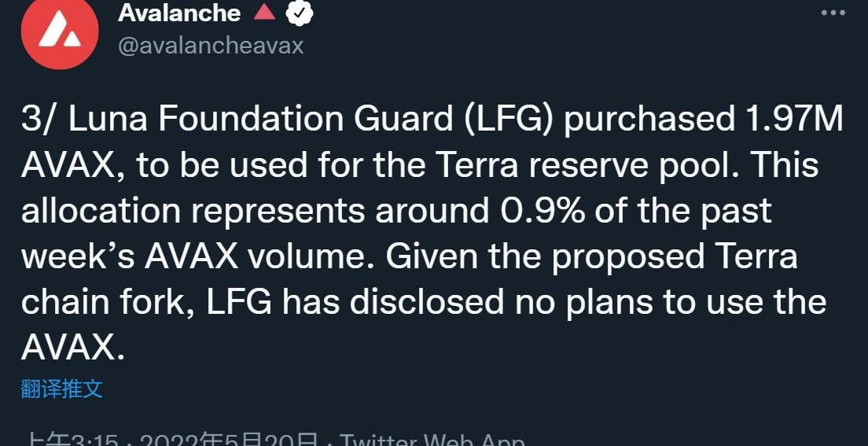The height and width of the screenshot is (446, 868).
Task: Click the 翻译推文 translate tweet link
Action: tap(61, 388)
